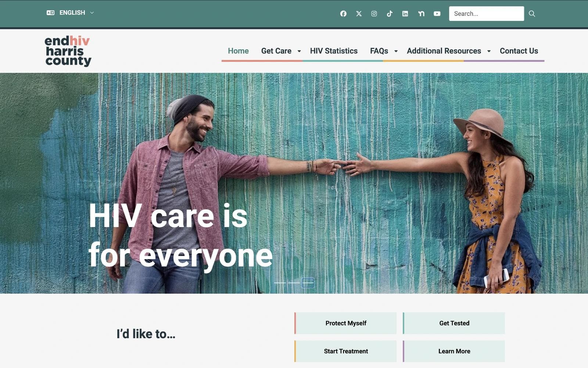Open the TikTok social icon
This screenshot has width=588, height=368.
(390, 14)
